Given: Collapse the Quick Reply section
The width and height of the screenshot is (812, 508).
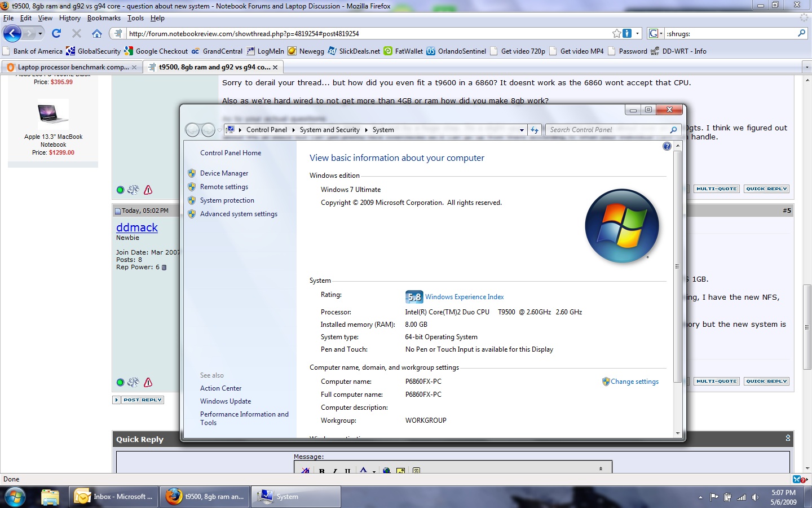Looking at the screenshot, I should pos(788,439).
